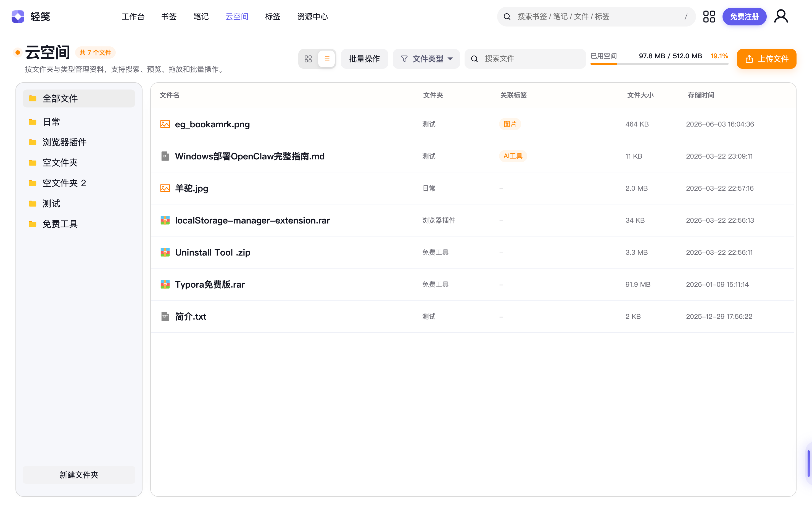Open the 书签 navigation tab

[x=169, y=17]
